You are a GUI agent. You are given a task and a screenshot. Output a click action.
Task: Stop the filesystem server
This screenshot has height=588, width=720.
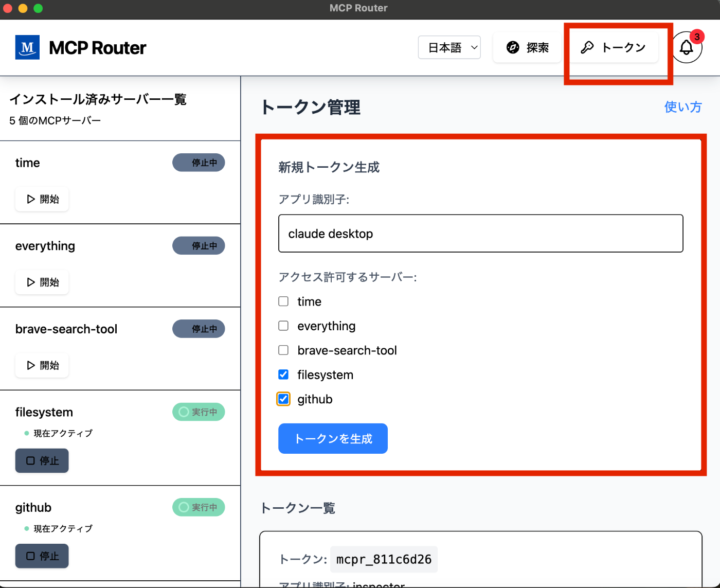click(42, 460)
